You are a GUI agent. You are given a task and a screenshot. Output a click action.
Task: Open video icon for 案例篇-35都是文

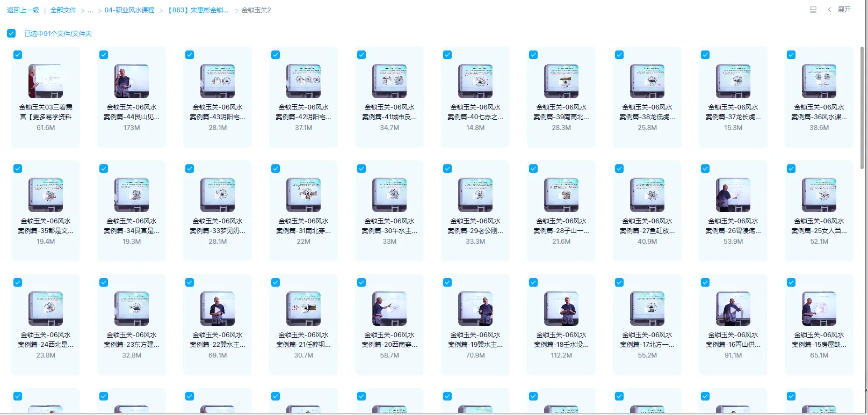point(46,195)
